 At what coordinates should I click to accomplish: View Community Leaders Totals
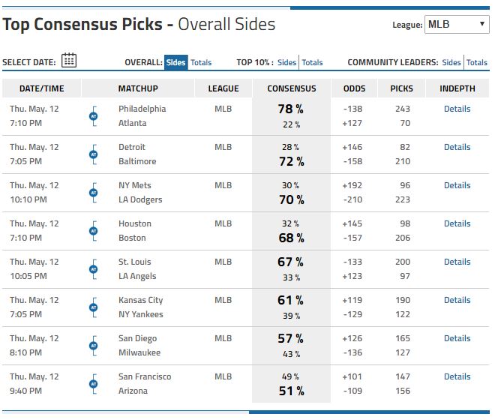477,63
